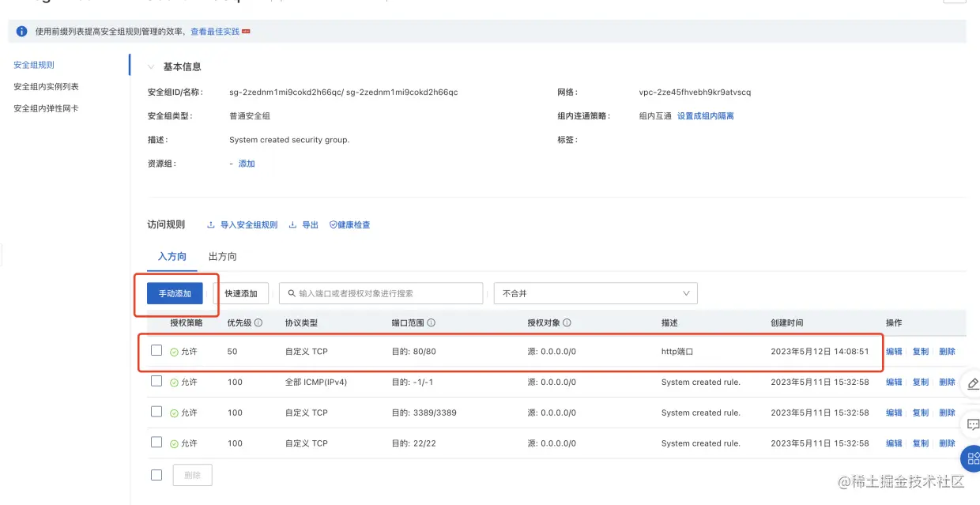This screenshot has width=980, height=505.
Task: Open 安全组内实例列表 in the left sidebar
Action: click(46, 87)
